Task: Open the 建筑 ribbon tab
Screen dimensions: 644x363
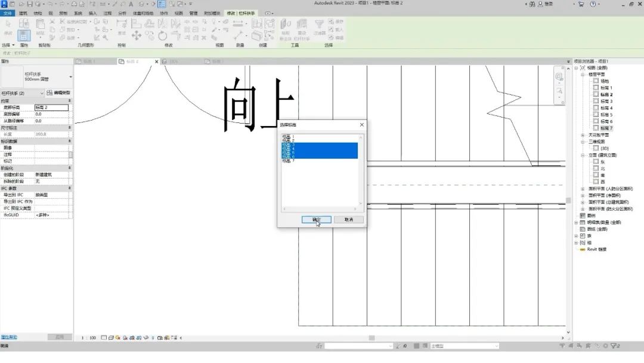Action: coord(23,13)
